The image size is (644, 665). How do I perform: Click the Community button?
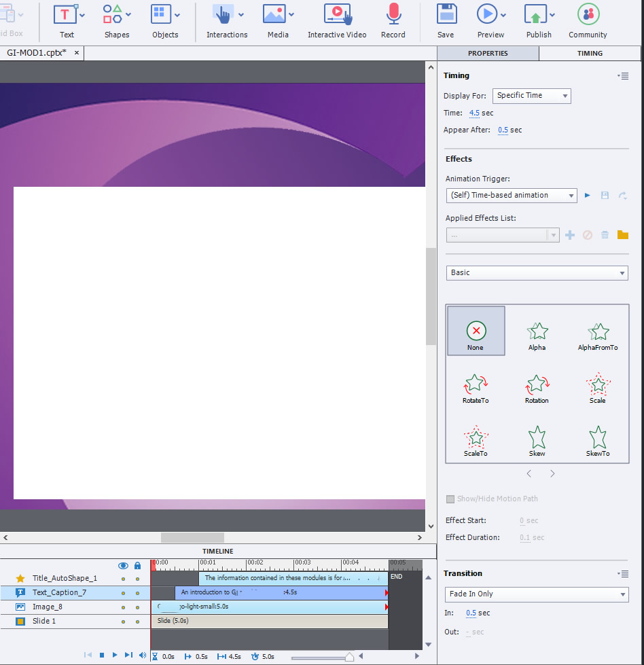(588, 20)
